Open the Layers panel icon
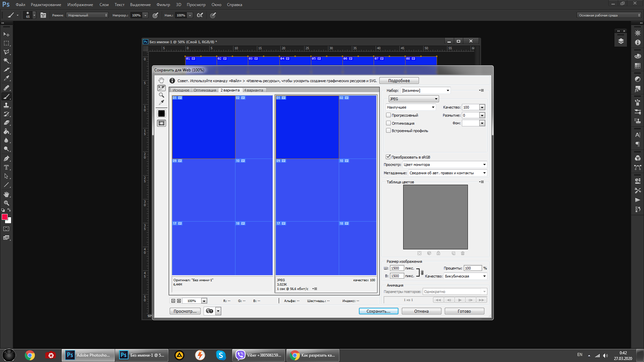Screen dimensions: 644x362 click(x=621, y=41)
